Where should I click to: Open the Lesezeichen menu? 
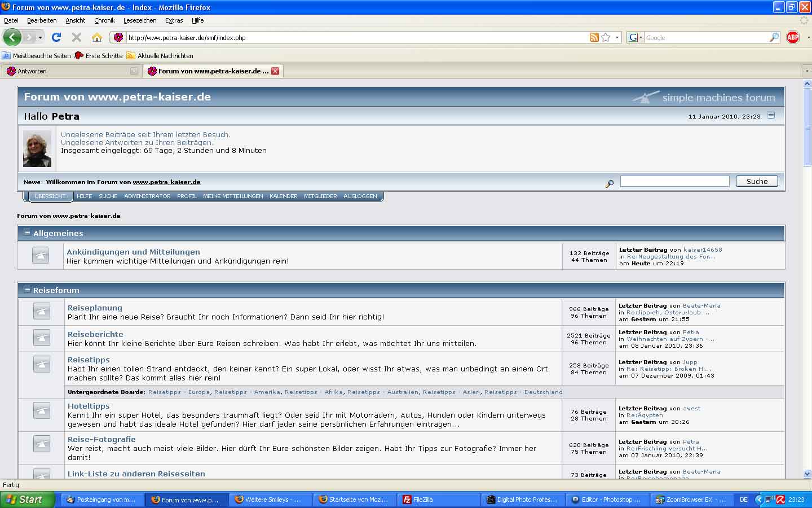(x=139, y=20)
